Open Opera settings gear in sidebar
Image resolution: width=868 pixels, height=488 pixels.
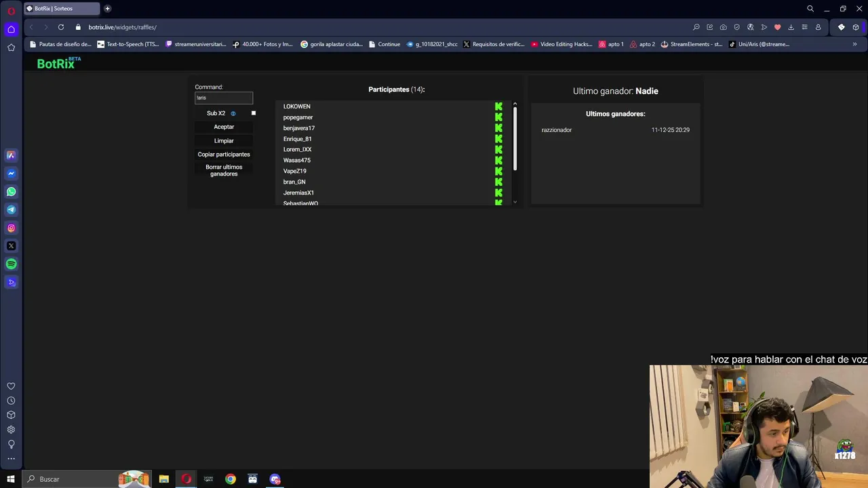click(x=11, y=430)
